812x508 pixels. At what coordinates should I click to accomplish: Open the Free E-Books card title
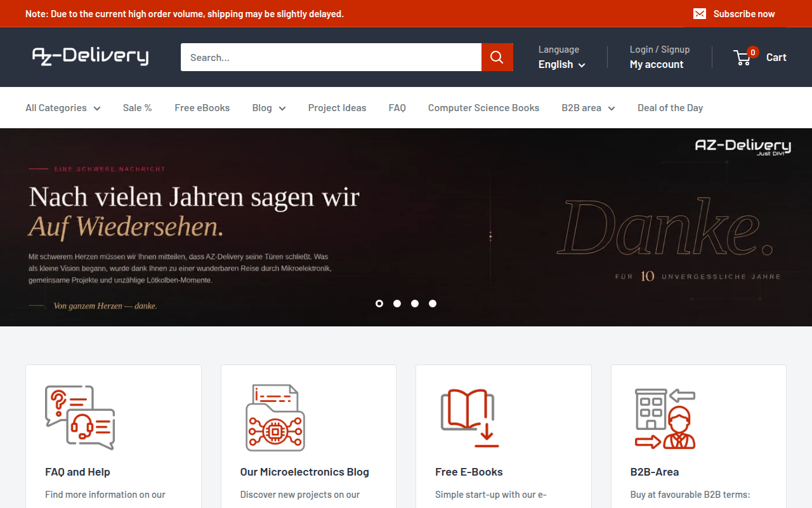point(469,472)
